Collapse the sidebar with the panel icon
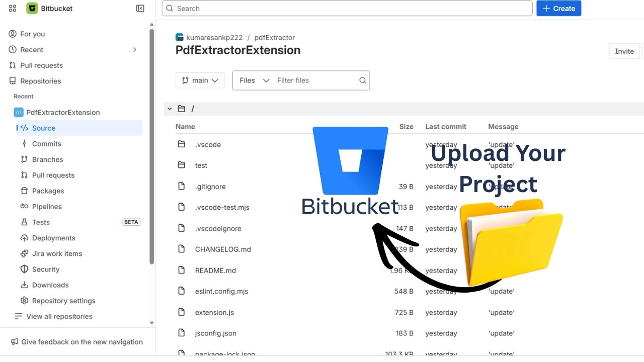 140,8
